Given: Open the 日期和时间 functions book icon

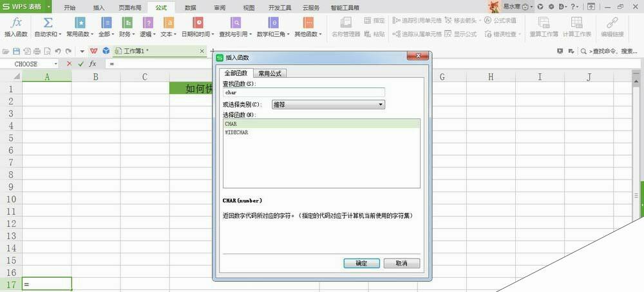Looking at the screenshot, I should pyautogui.click(x=198, y=23).
